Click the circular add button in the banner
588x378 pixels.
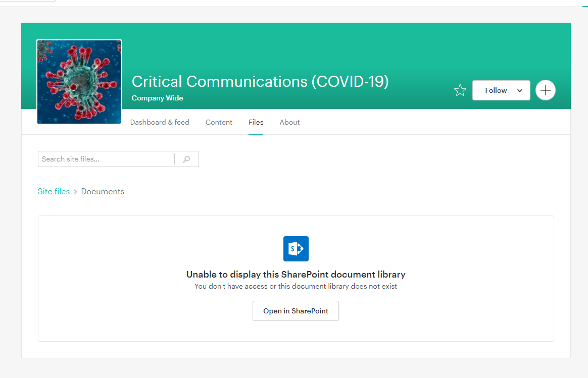tap(545, 90)
